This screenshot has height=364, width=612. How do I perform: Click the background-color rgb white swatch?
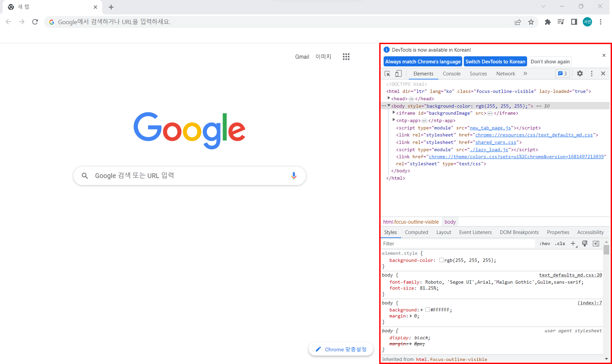[x=441, y=260]
